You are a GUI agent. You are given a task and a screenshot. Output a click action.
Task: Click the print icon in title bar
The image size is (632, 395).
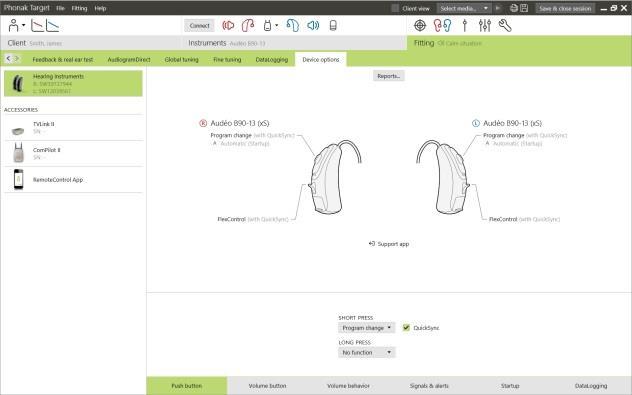pyautogui.click(x=514, y=8)
